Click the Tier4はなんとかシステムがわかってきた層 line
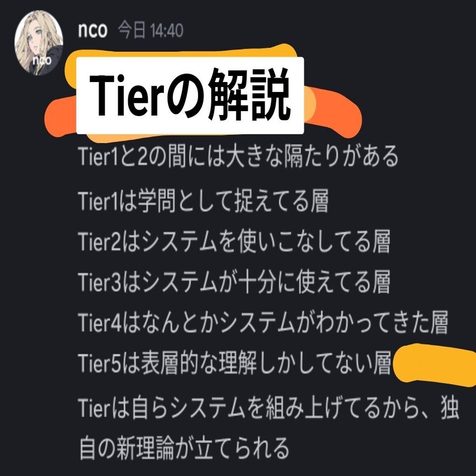476x476 pixels. (263, 322)
